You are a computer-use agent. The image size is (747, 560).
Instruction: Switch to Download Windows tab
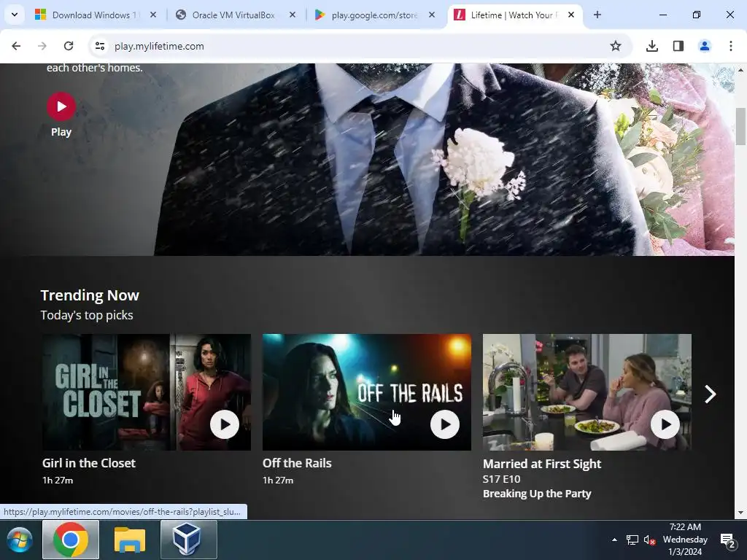tap(96, 15)
